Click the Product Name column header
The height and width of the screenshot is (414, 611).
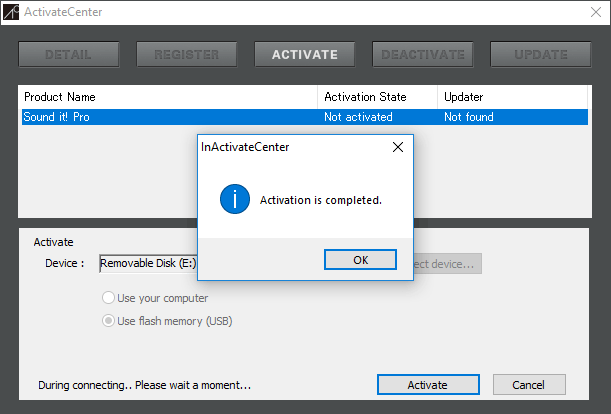(x=170, y=97)
